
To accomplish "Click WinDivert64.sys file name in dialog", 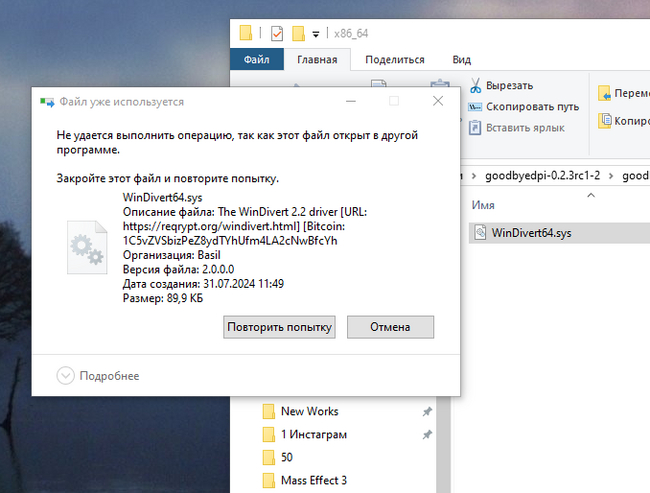I will point(162,197).
